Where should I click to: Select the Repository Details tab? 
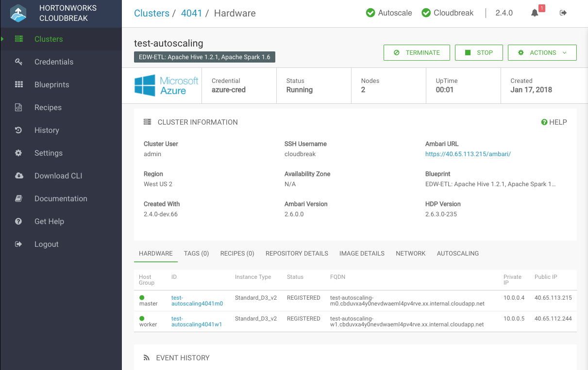297,254
